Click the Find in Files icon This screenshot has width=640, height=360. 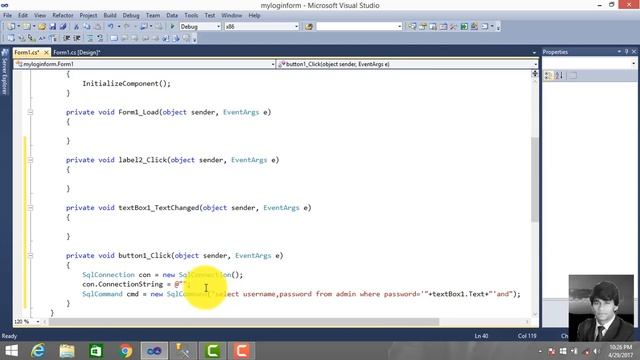point(309,27)
